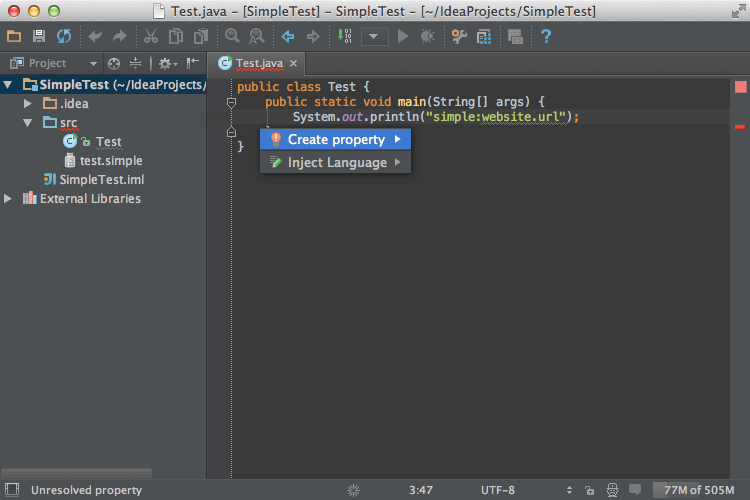
Task: Expand External Libraries node
Action: point(8,199)
